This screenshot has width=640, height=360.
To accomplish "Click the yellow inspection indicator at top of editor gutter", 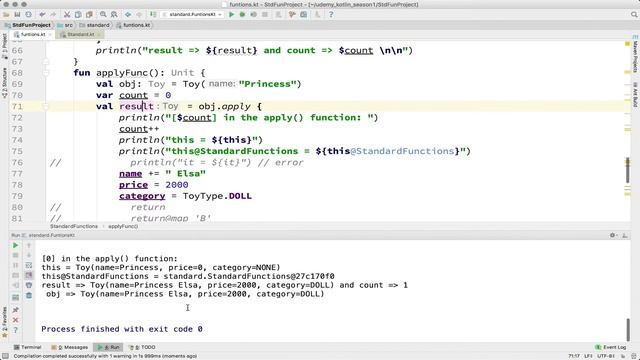I will click(628, 44).
